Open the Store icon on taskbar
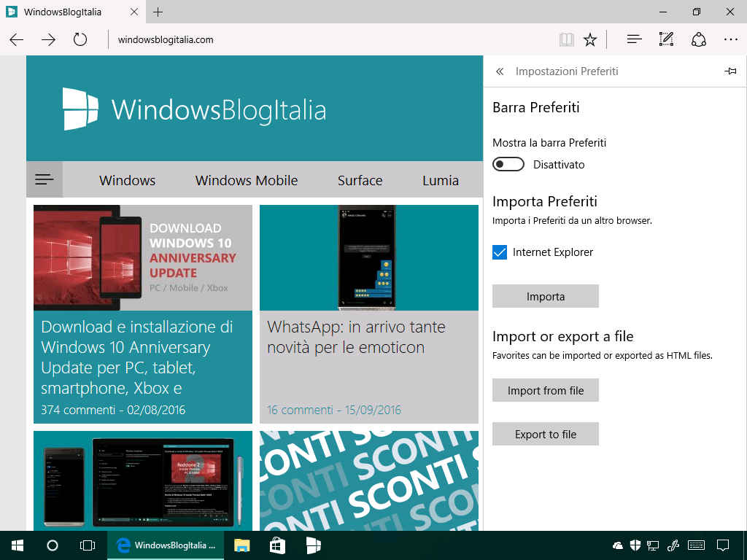 point(277,545)
